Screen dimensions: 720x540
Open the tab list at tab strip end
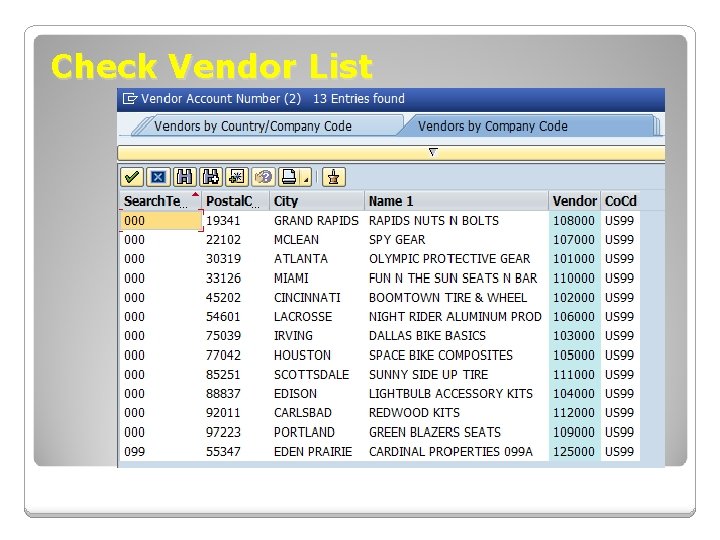(x=658, y=126)
